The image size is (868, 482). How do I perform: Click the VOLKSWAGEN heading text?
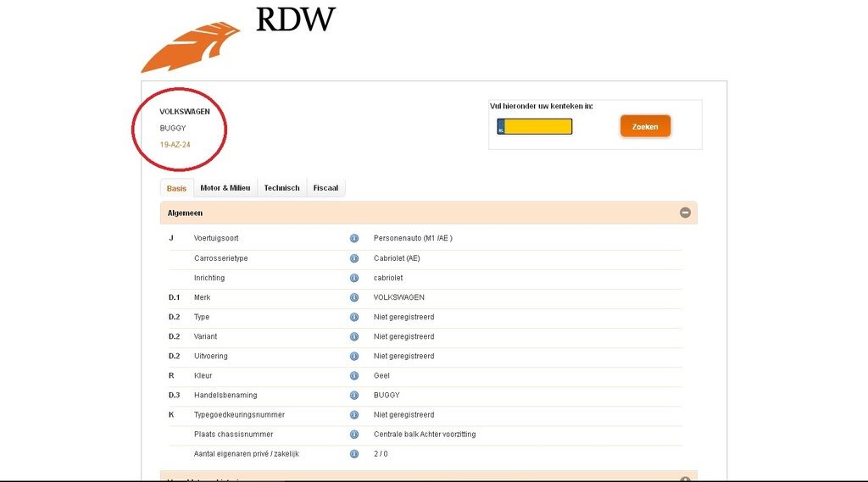pyautogui.click(x=185, y=111)
